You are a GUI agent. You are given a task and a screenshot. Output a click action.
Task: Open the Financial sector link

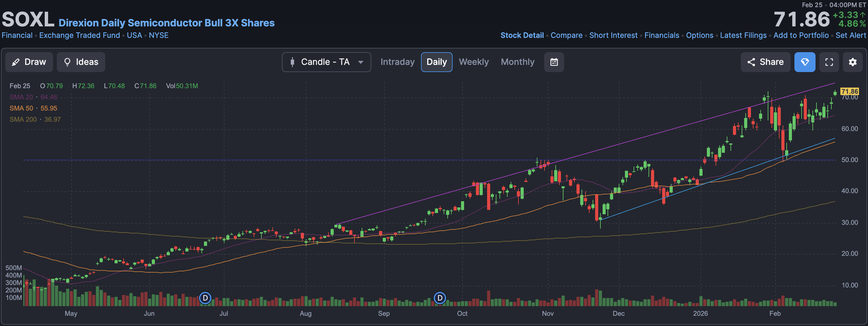coord(17,35)
